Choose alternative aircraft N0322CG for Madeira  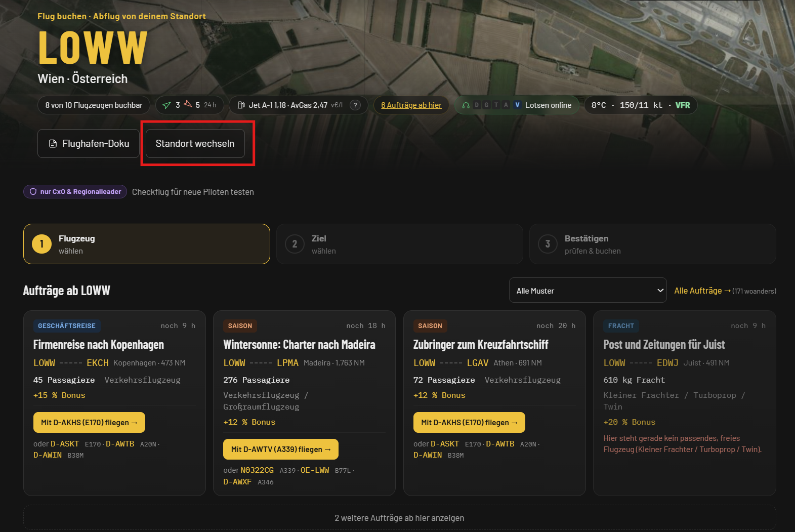point(257,470)
